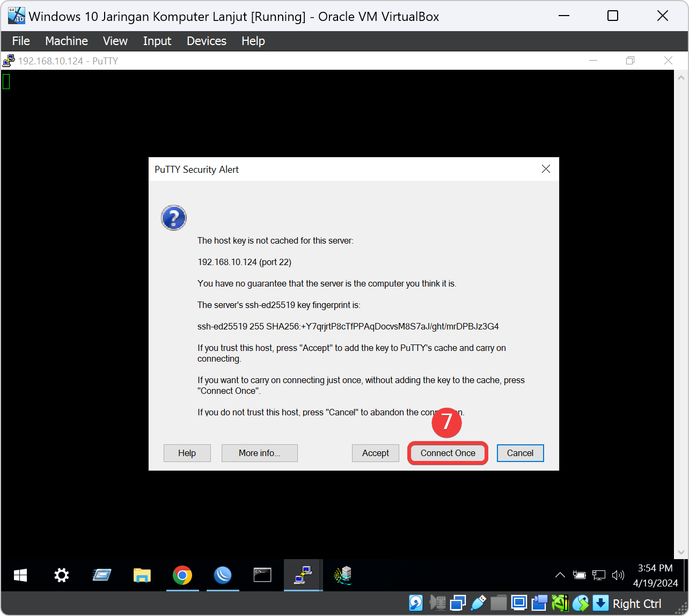This screenshot has height=616, width=689.
Task: Open the Help menu in VirtualBox menu bar
Action: click(253, 41)
